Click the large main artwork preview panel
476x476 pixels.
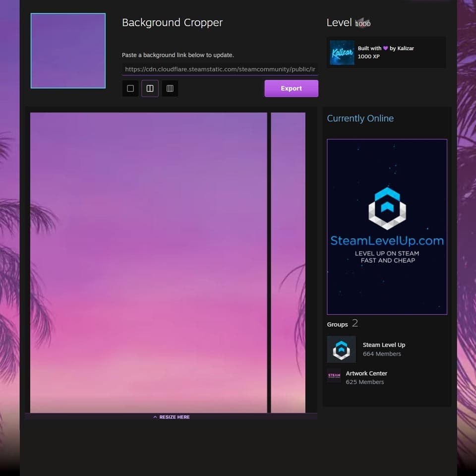pos(148,263)
